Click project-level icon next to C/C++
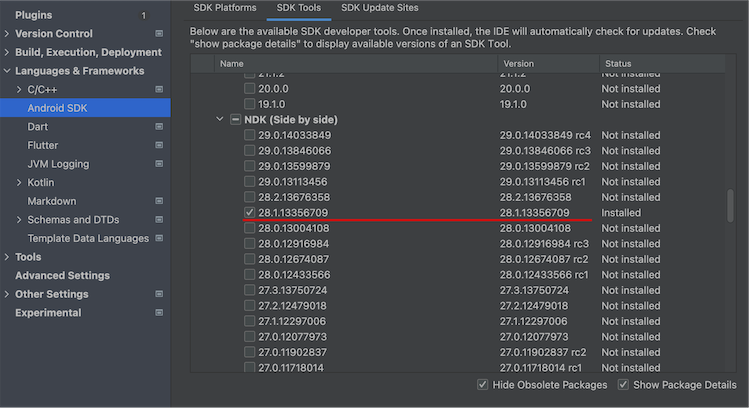The image size is (749, 408). (x=159, y=90)
